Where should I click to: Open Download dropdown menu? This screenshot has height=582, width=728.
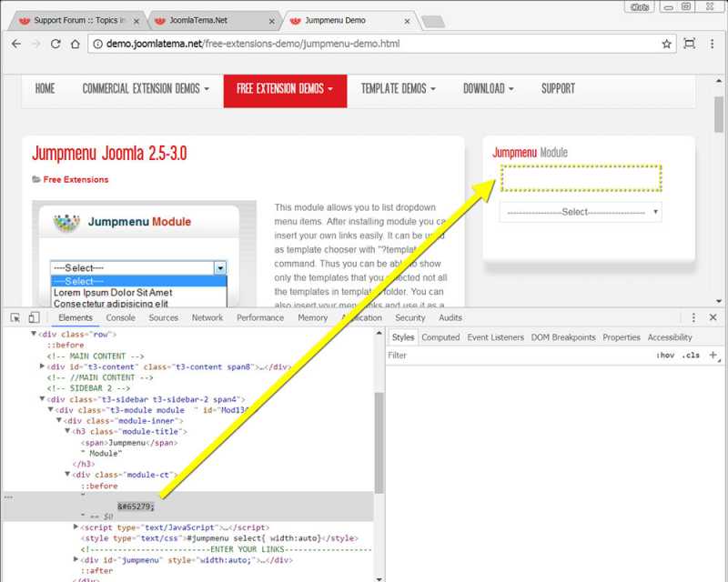[x=488, y=88]
